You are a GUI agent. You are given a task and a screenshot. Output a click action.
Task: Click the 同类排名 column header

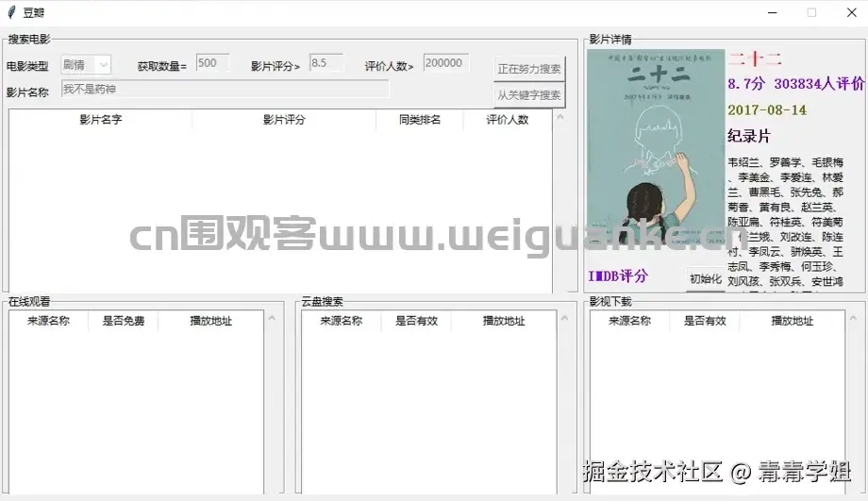[420, 120]
